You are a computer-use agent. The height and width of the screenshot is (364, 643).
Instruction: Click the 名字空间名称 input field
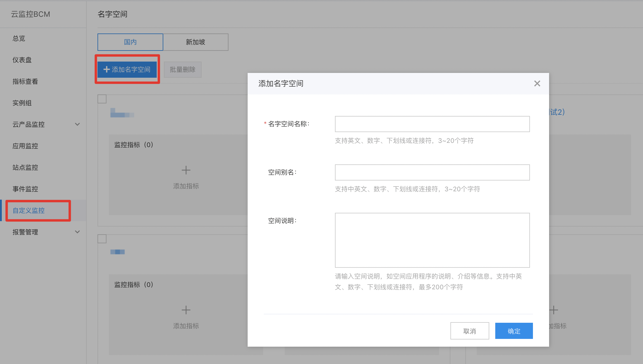432,124
